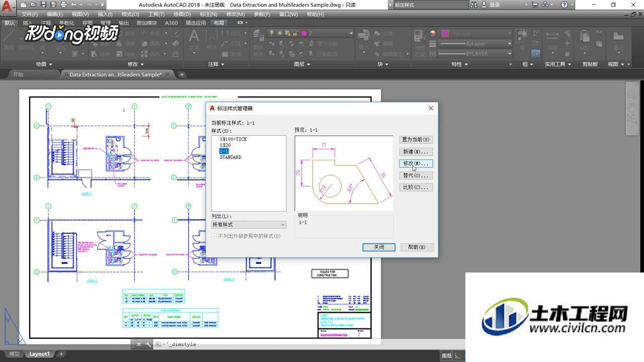Click the plus new drawing tab icon
Screen dimensions: 644x362
[182, 74]
